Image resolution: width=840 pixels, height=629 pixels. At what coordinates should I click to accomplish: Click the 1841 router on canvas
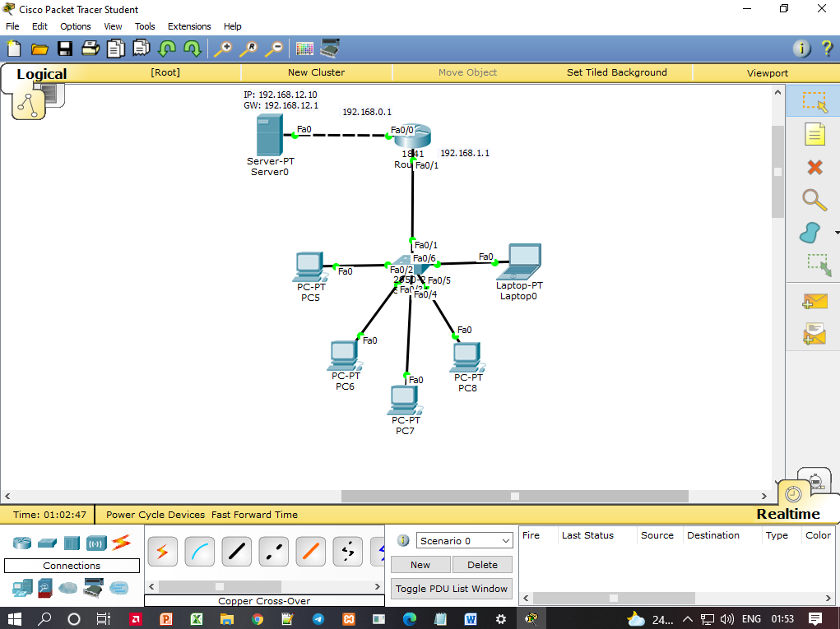[412, 136]
